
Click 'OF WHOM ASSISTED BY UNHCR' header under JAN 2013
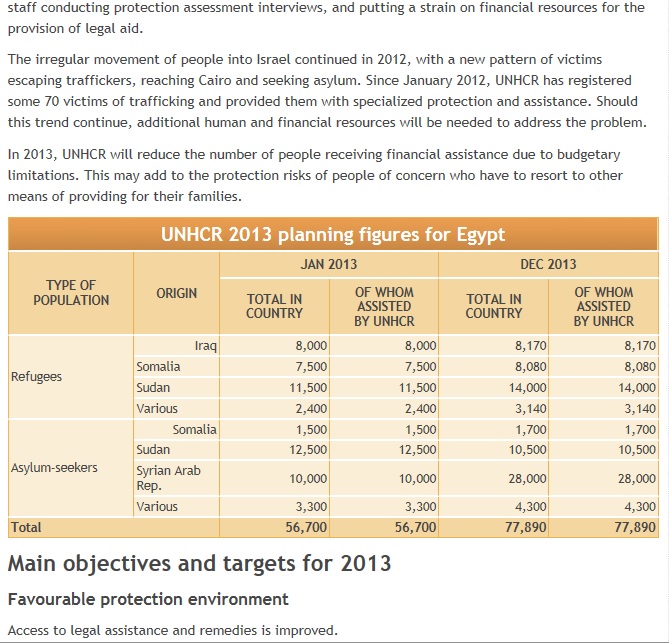click(x=384, y=306)
